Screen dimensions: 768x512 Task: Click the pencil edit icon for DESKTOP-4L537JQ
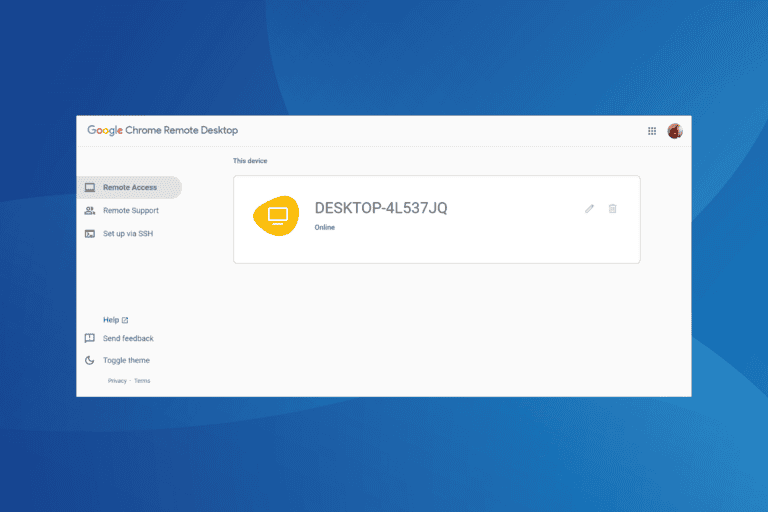589,209
